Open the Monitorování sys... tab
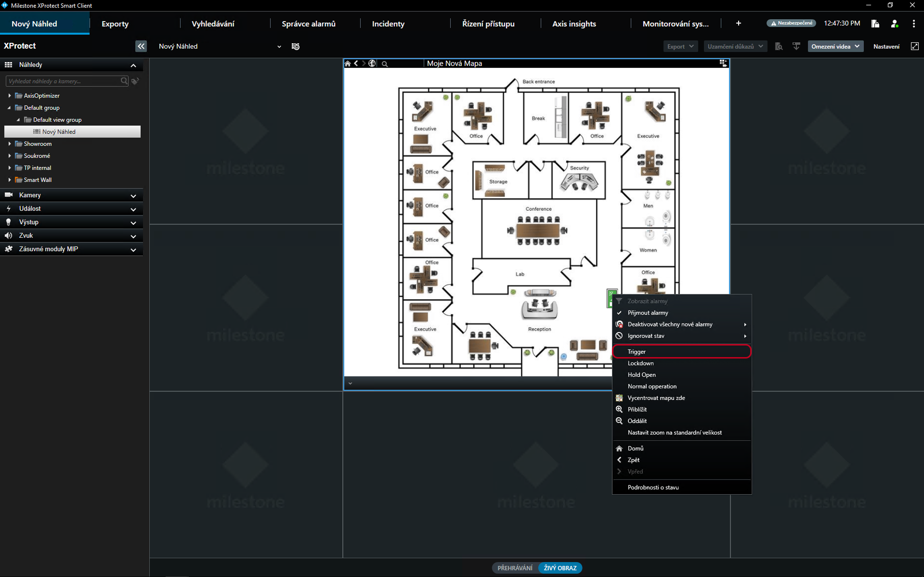This screenshot has width=924, height=577. click(676, 24)
